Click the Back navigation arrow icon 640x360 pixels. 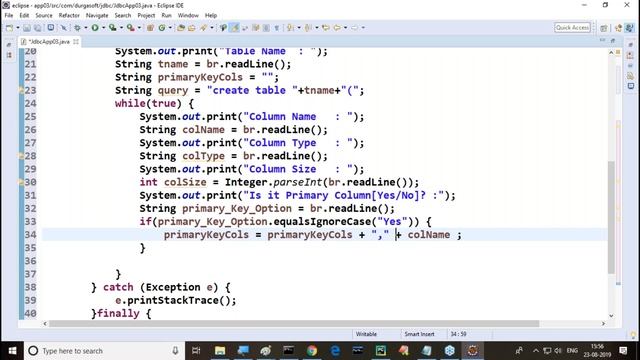337,28
